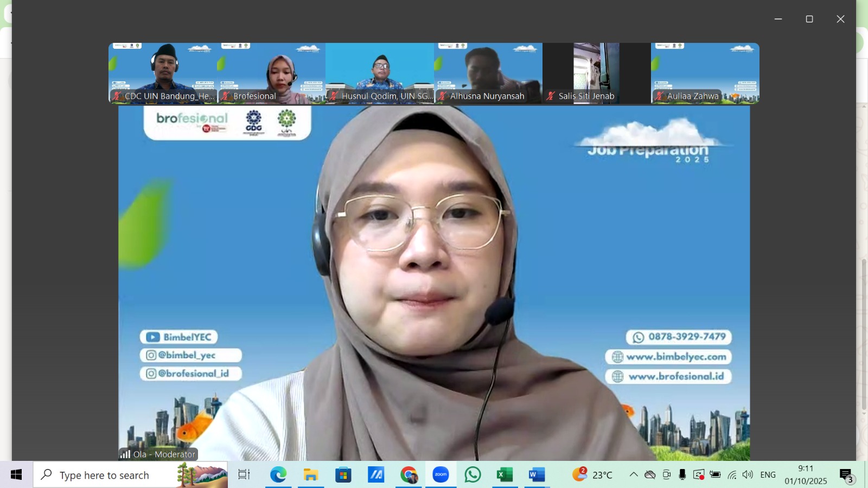Open Microsoft Excel in taskbar
Image resolution: width=868 pixels, height=488 pixels.
click(x=505, y=475)
